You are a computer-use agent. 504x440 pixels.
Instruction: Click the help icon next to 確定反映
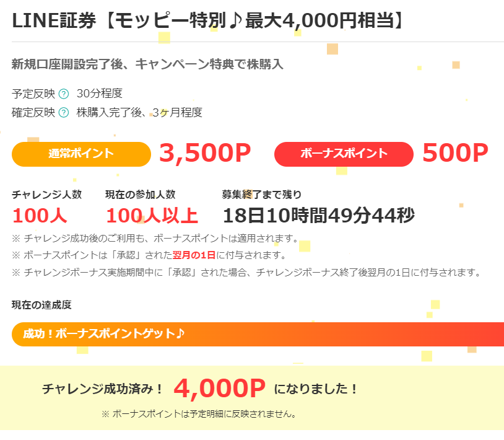64,113
